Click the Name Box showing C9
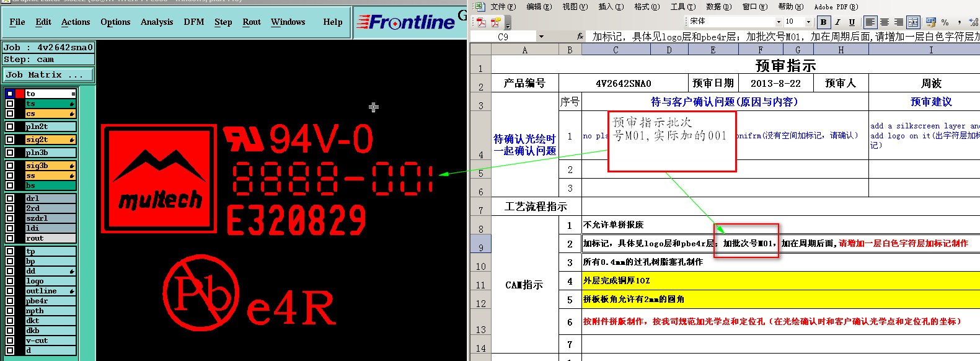This screenshot has width=980, height=361. click(x=503, y=37)
